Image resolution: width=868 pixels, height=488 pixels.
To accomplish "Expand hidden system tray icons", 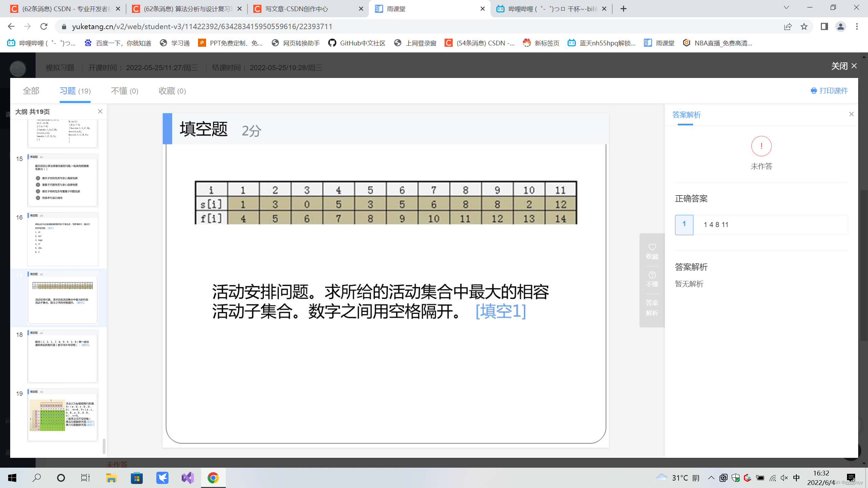I will (711, 478).
